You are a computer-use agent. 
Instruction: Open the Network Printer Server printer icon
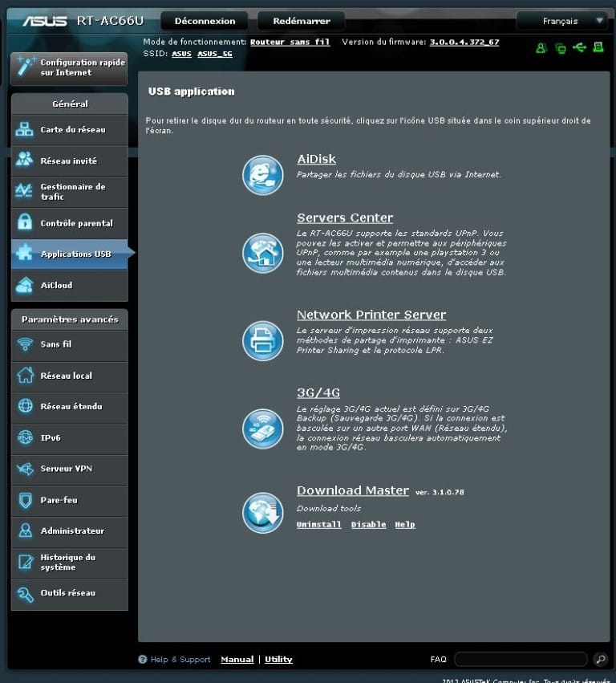[x=262, y=340]
